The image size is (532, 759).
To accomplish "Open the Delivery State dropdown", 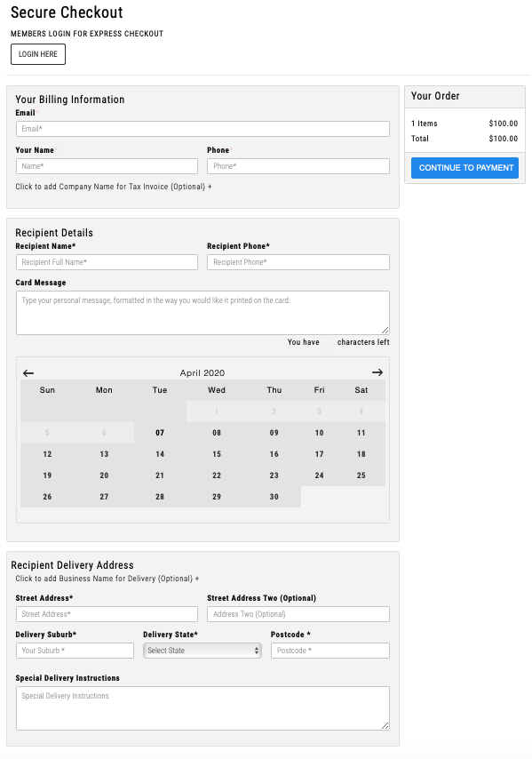I will [x=202, y=651].
